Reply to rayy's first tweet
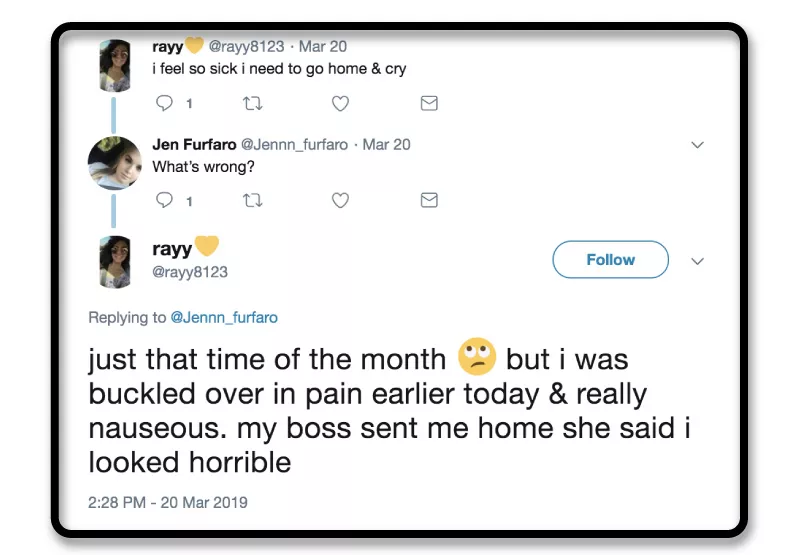Viewport: 800px width, 555px height. (166, 103)
